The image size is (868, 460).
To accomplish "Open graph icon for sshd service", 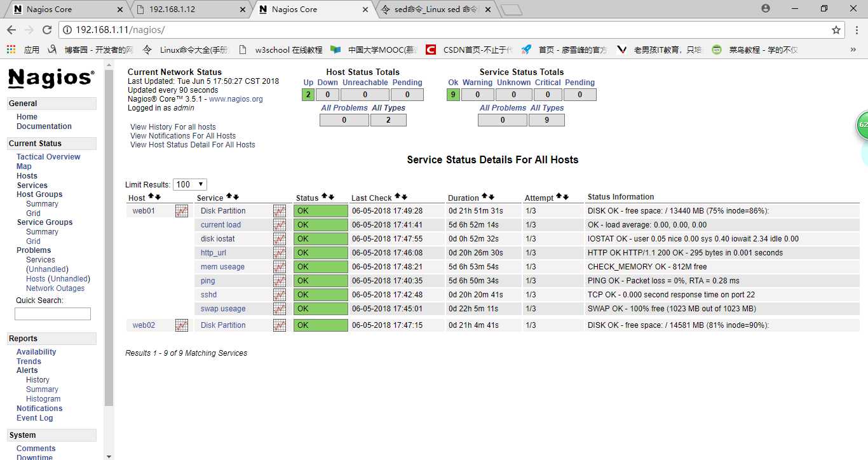I will (280, 295).
